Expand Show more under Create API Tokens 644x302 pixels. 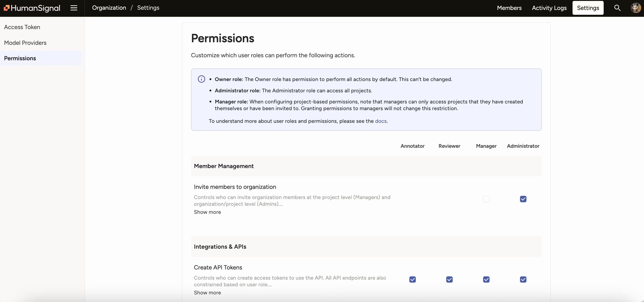click(207, 293)
